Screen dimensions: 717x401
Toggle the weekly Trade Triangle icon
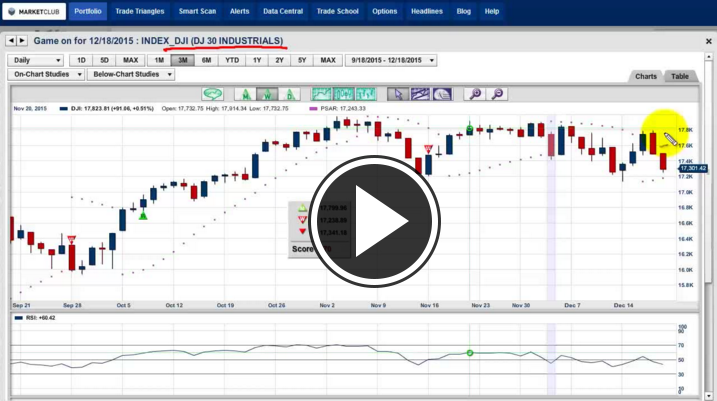tap(268, 94)
